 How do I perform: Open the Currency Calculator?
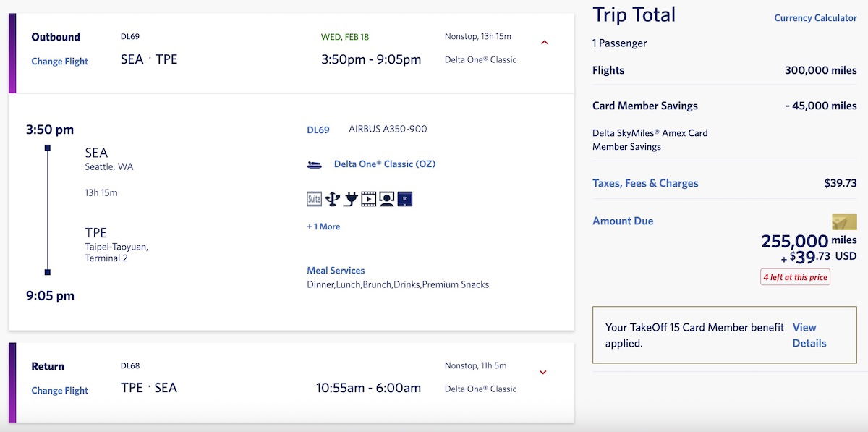tap(815, 18)
